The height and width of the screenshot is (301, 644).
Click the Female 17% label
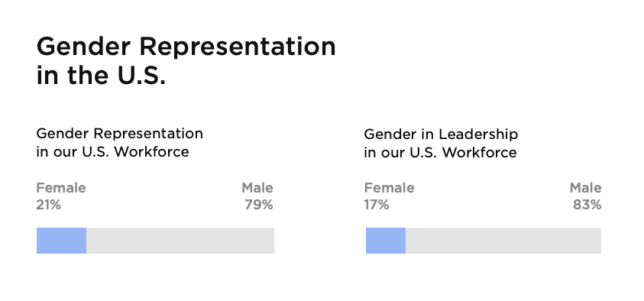point(389,196)
